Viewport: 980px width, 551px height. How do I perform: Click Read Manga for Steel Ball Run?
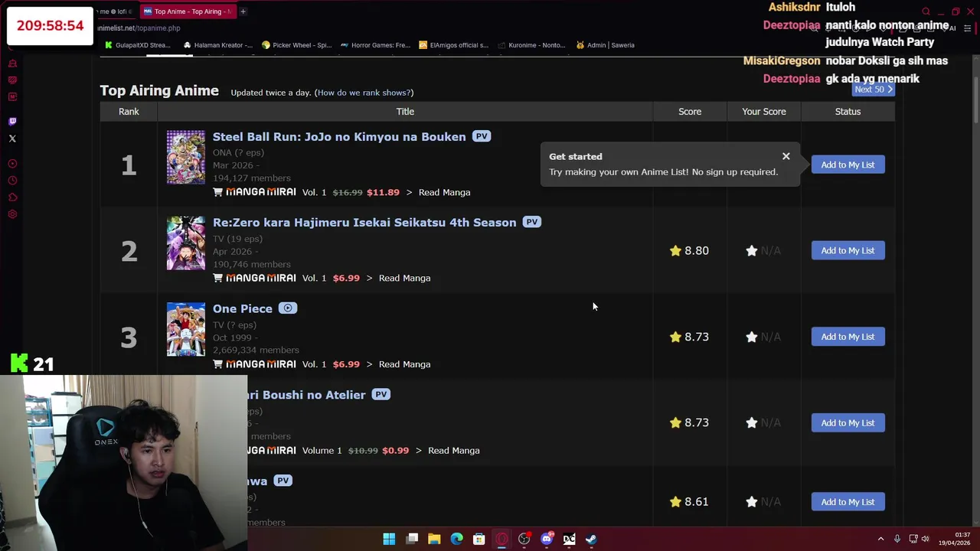coord(444,192)
